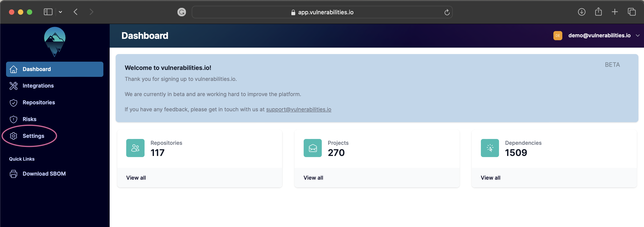Click the Repositories shield-check icon

tap(13, 102)
